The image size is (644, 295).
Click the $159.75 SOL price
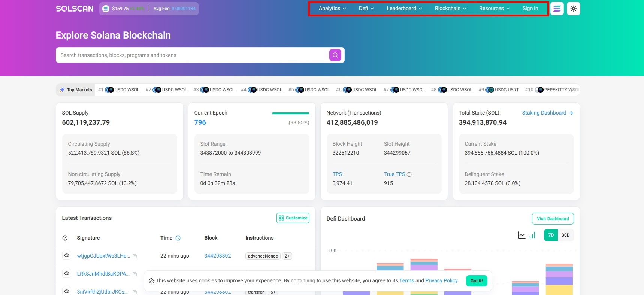[120, 9]
